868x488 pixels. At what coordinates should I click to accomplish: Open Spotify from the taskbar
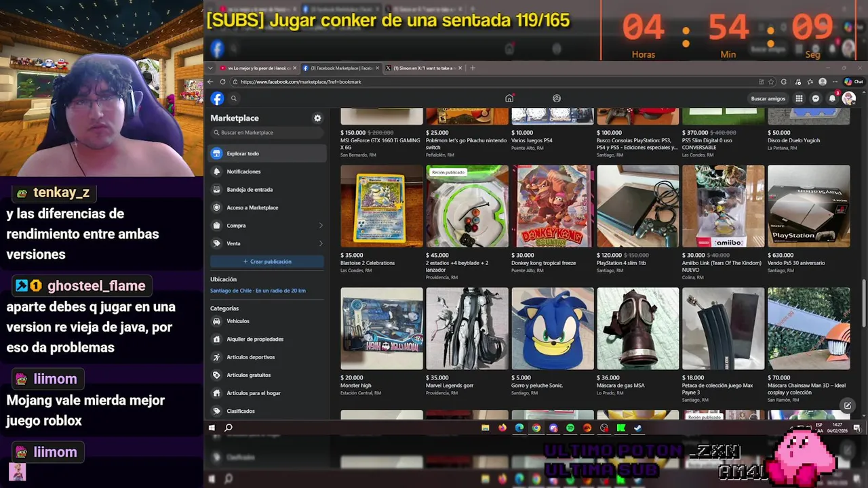570,428
